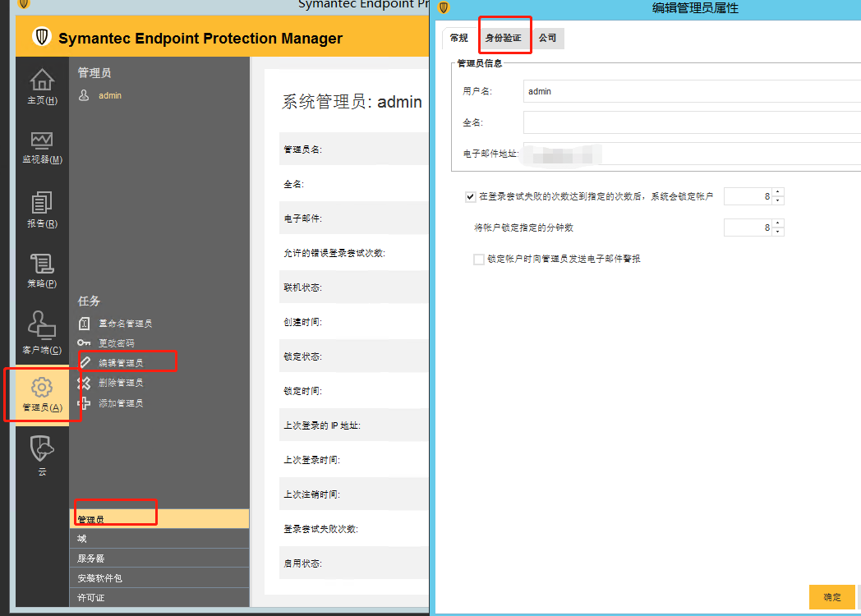Increase failed login attempts count
This screenshot has height=616, width=861.
[778, 192]
